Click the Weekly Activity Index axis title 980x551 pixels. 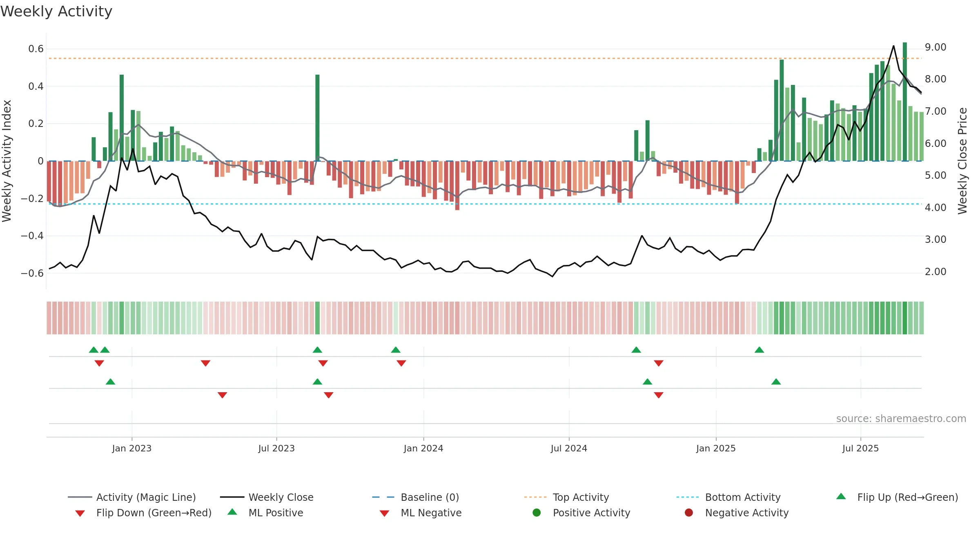7,161
